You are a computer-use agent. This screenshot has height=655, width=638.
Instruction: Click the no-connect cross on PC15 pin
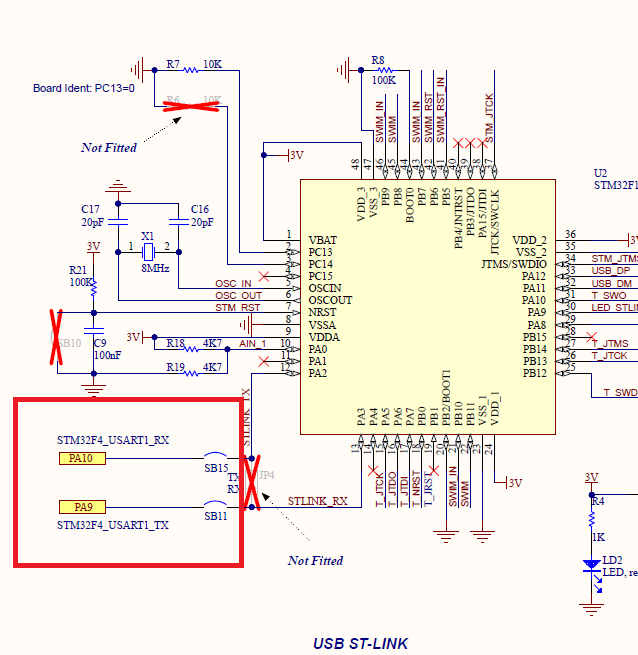click(x=264, y=276)
